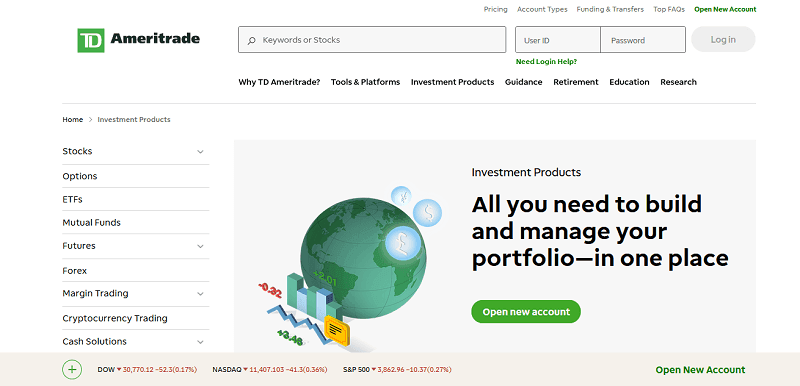Select Margin Trading label in sidebar
800x386 pixels.
tap(95, 293)
